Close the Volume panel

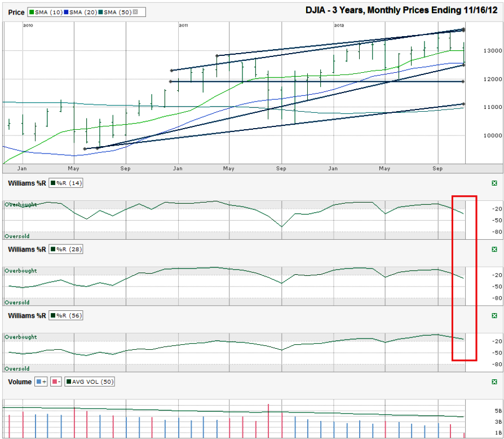click(494, 382)
